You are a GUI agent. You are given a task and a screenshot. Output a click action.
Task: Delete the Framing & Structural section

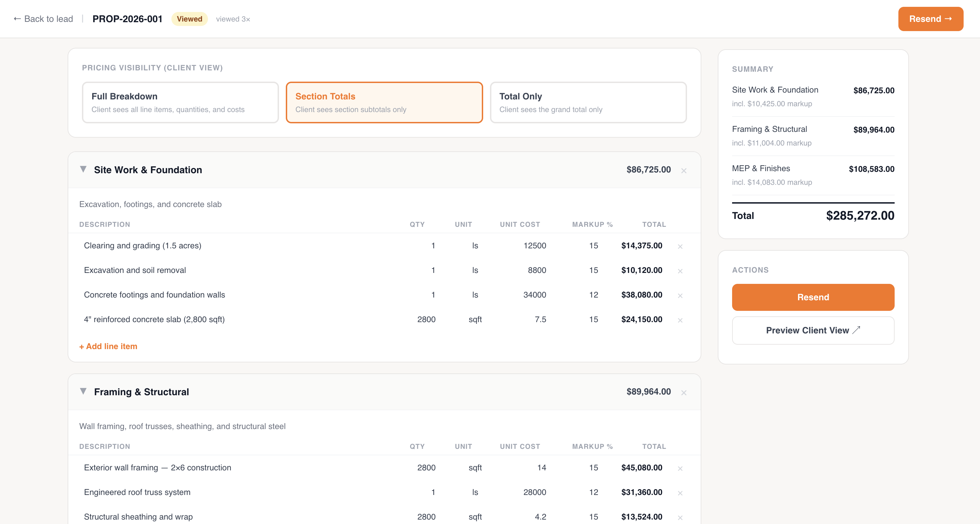684,392
